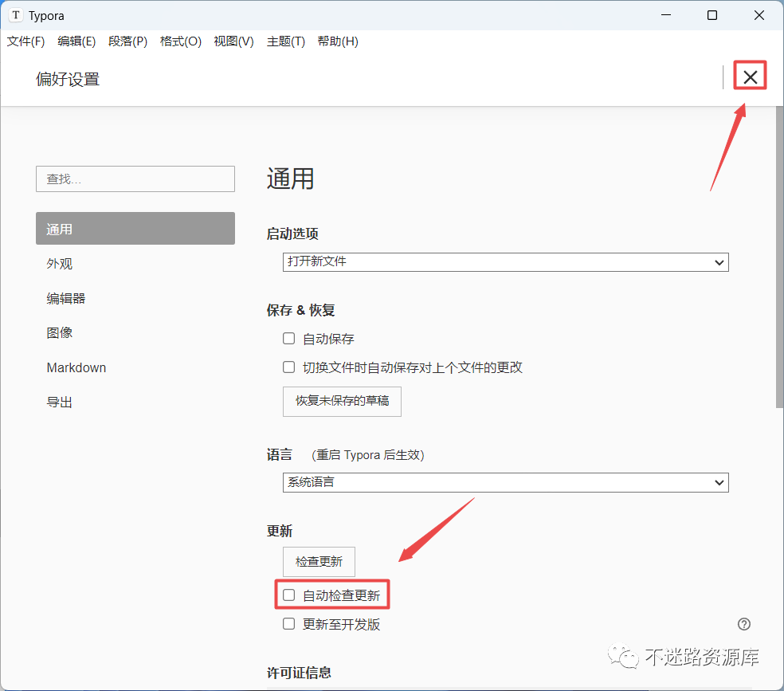Click the 检查更新 button
This screenshot has width=784, height=691.
(x=319, y=562)
